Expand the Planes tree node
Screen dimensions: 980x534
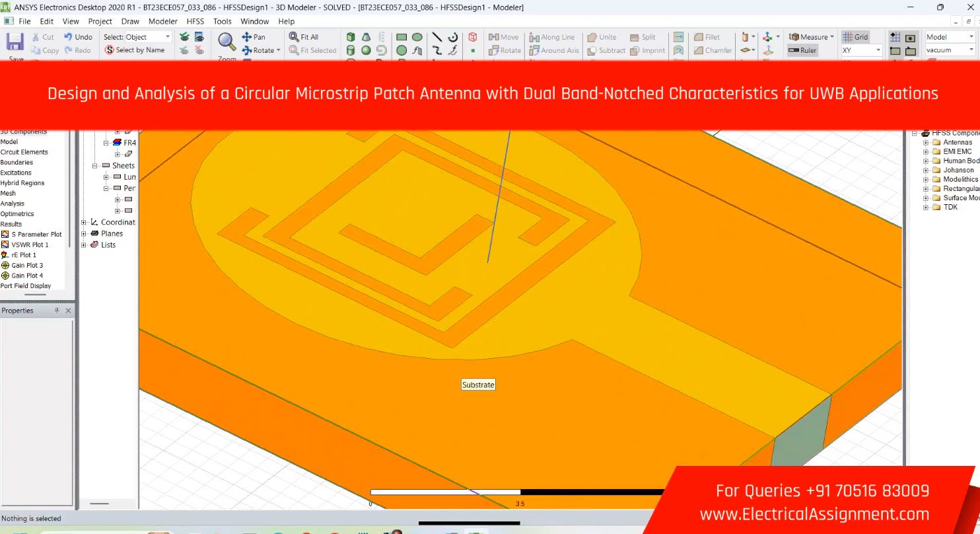[x=84, y=233]
